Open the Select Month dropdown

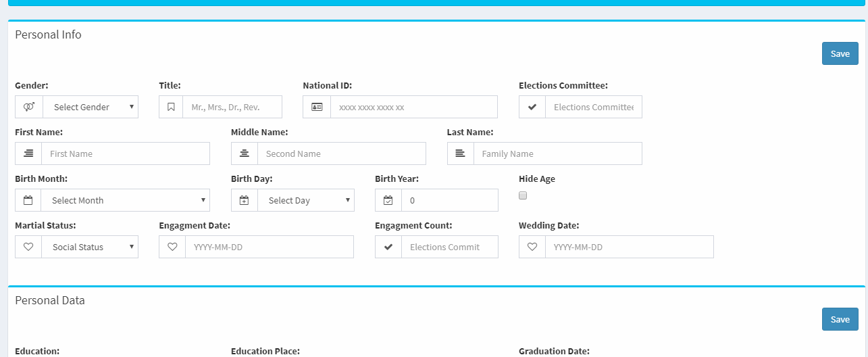point(126,200)
